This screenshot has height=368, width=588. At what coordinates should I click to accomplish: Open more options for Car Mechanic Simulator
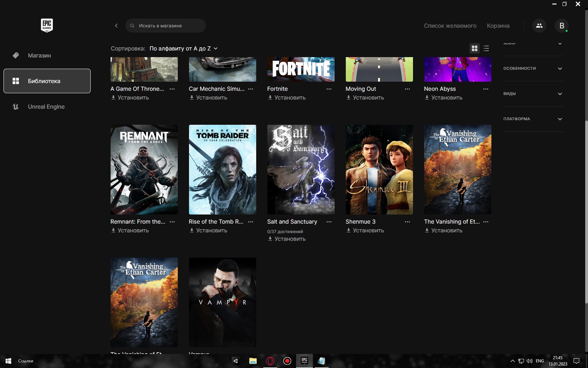point(251,89)
